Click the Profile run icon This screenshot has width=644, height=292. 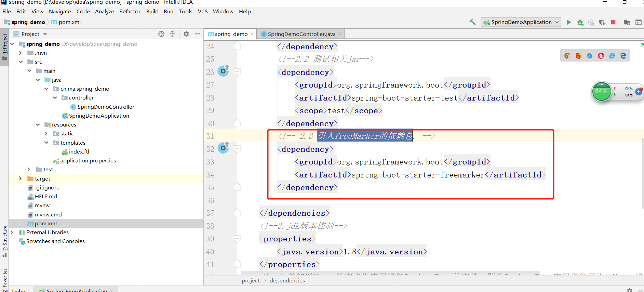click(591, 22)
